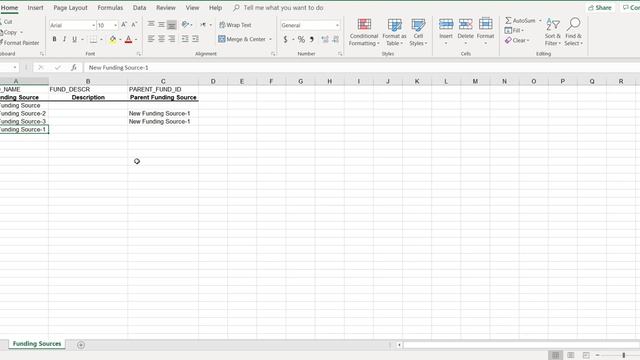
Task: Decrease indent
Action: [185, 39]
